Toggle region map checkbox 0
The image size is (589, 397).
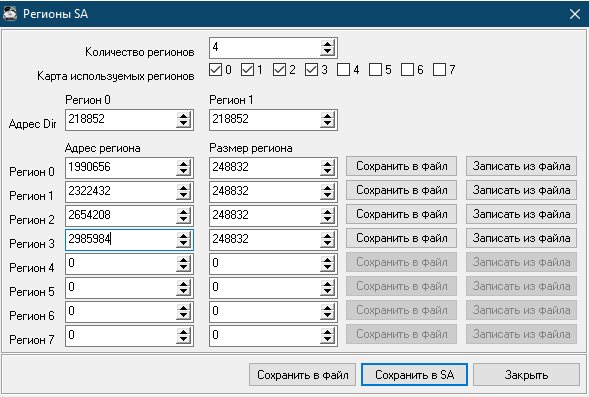tap(215, 69)
